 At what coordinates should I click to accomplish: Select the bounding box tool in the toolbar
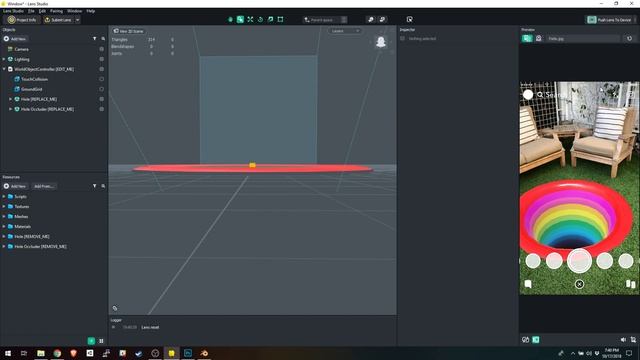[280, 20]
